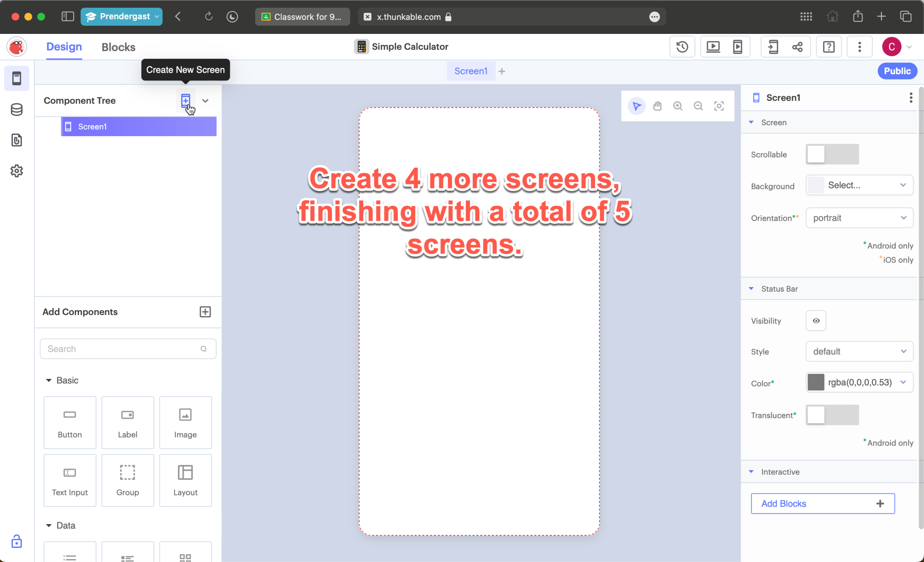Open the Settings gear in sidebar
Viewport: 924px width, 562px height.
point(17,171)
